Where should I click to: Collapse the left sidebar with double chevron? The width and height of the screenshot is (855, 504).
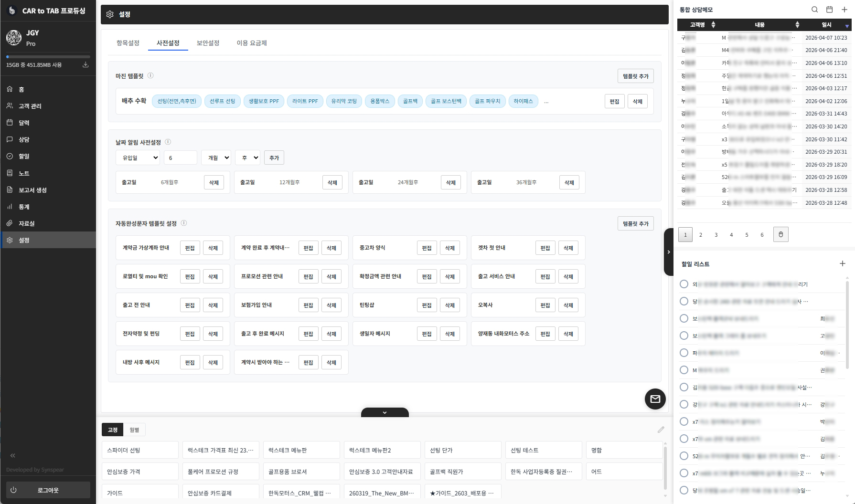point(13,455)
